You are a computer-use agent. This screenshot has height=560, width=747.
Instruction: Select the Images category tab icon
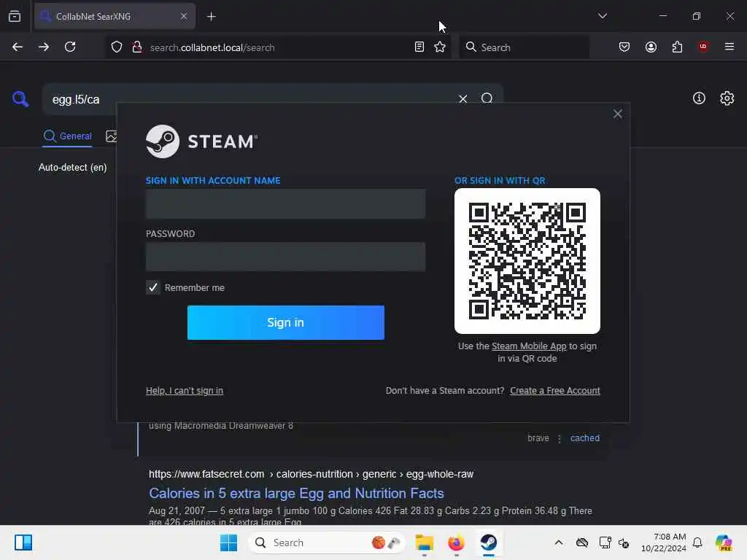(x=111, y=136)
